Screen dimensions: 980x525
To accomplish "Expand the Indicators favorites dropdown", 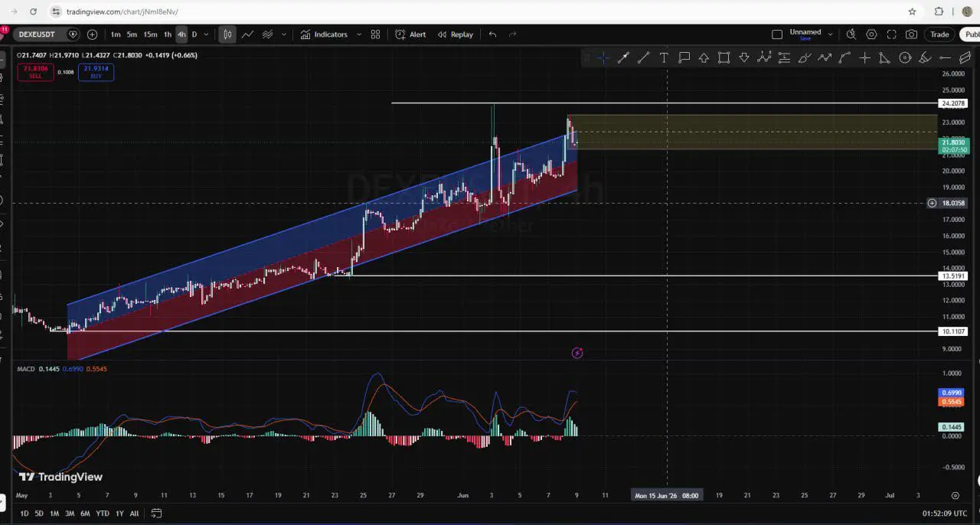I will pyautogui.click(x=358, y=34).
